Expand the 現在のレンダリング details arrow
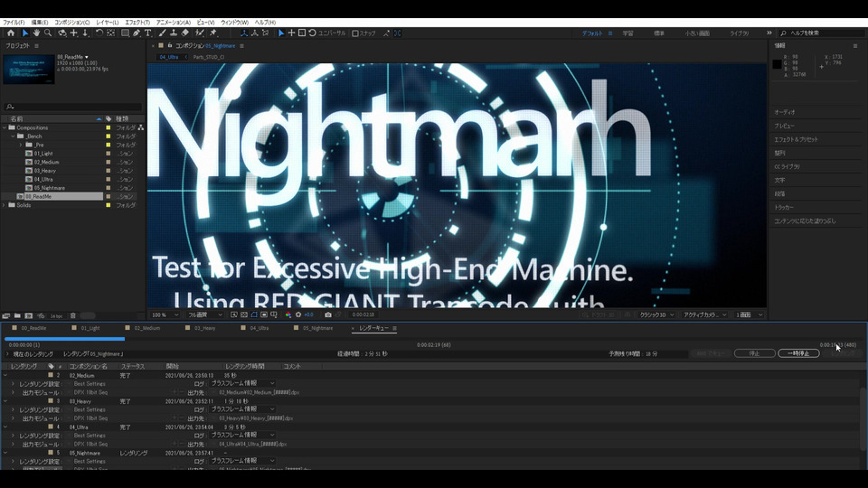This screenshot has width=868, height=488. [x=7, y=354]
